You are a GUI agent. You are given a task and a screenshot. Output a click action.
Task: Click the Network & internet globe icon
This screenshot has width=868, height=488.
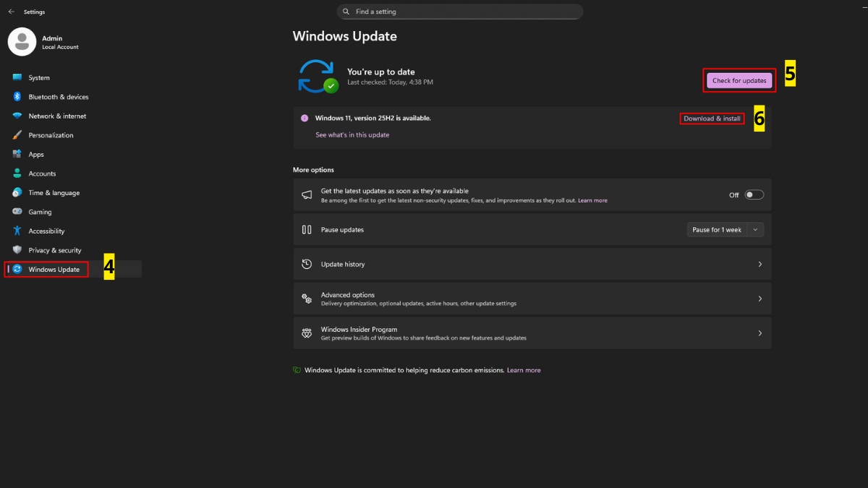17,116
